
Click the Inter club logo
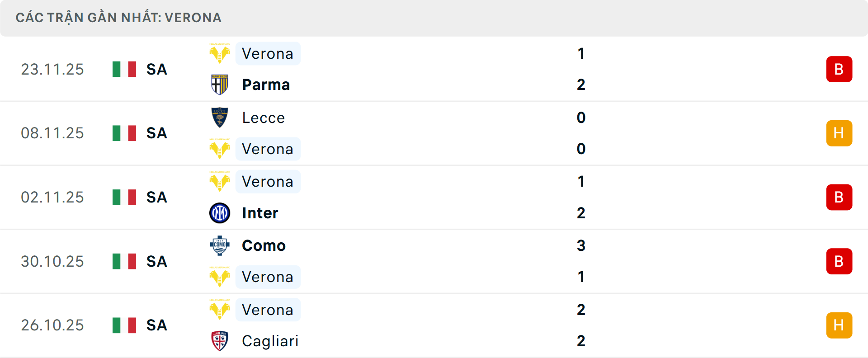[x=220, y=213]
